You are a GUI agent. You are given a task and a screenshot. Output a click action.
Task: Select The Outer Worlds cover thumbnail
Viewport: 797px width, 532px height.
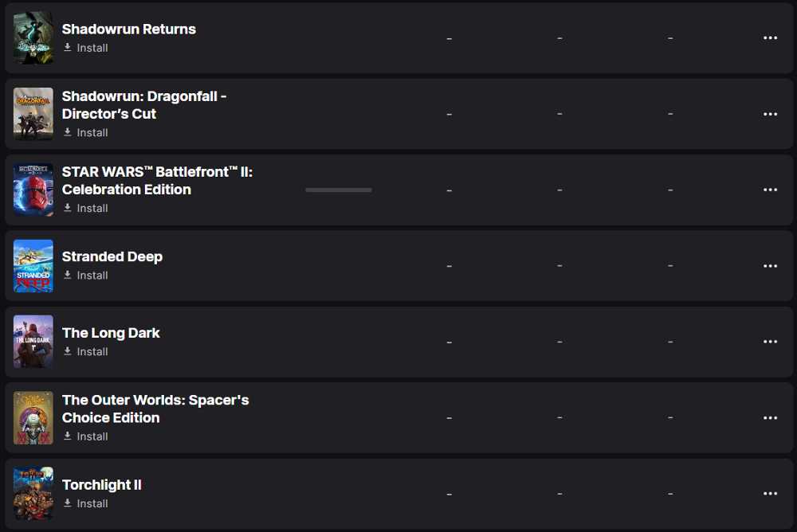(33, 417)
